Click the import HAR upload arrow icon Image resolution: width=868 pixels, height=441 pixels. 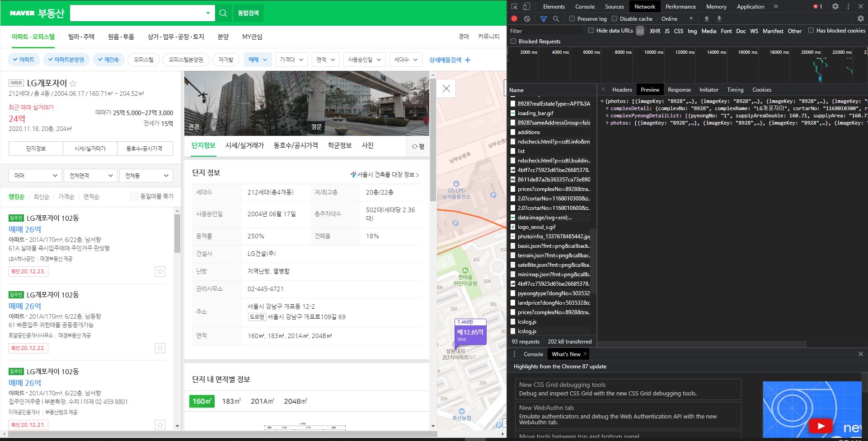click(707, 19)
